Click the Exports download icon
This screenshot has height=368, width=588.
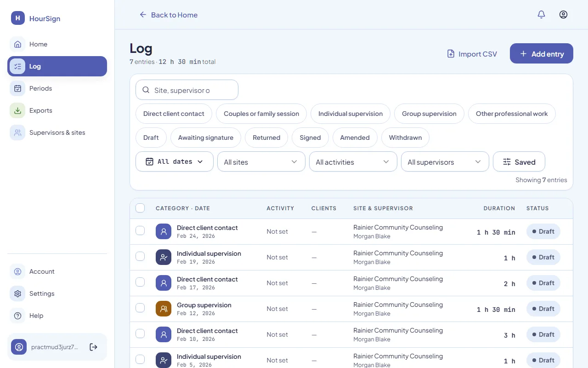[17, 110]
